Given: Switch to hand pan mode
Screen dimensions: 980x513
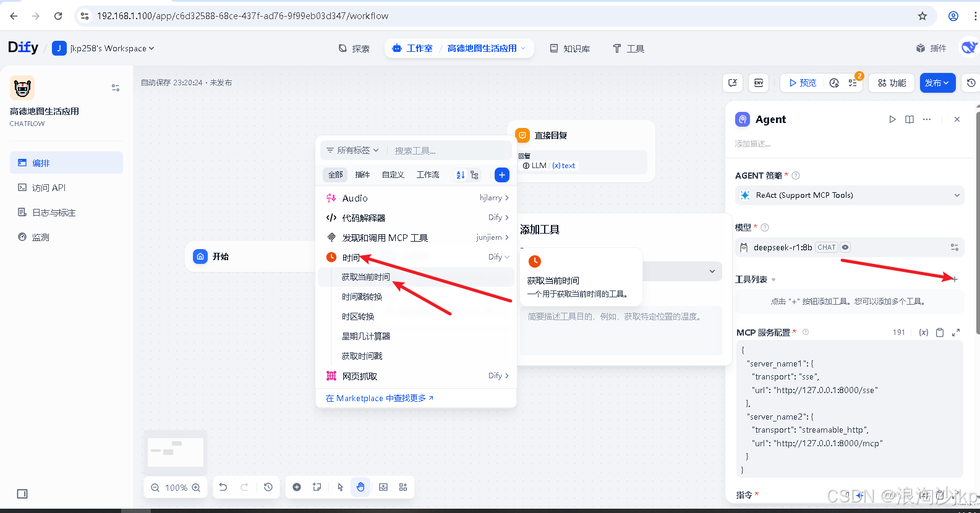Looking at the screenshot, I should (x=360, y=487).
